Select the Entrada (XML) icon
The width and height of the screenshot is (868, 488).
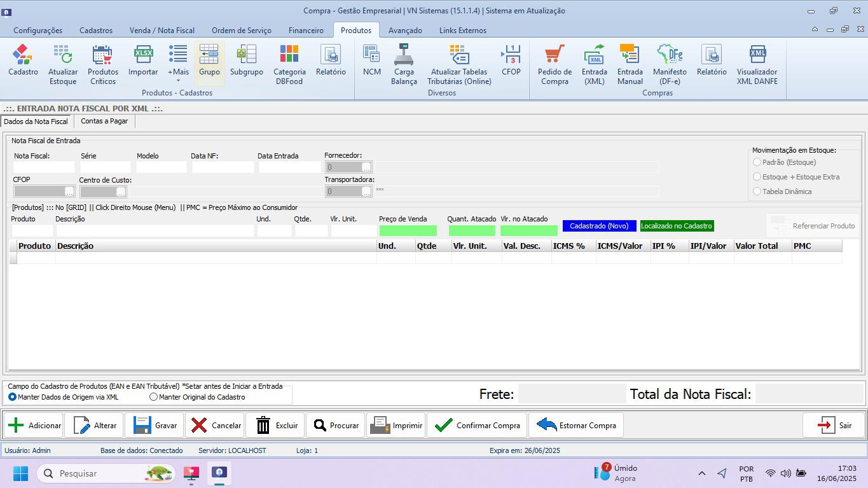click(594, 64)
